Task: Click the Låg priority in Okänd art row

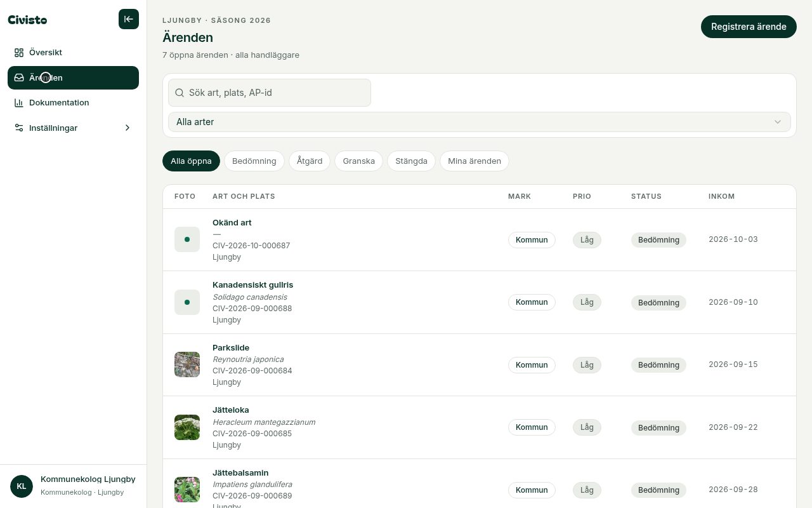Action: [587, 240]
